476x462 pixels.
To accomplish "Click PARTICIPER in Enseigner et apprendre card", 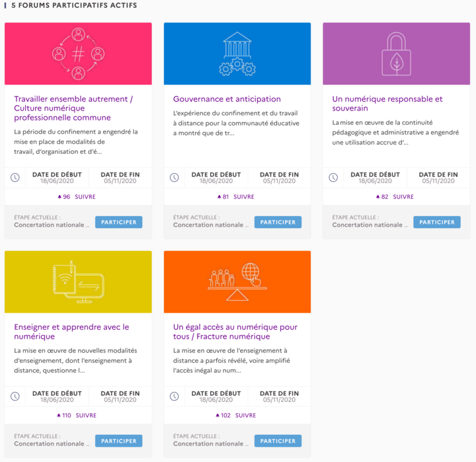I will [x=119, y=441].
